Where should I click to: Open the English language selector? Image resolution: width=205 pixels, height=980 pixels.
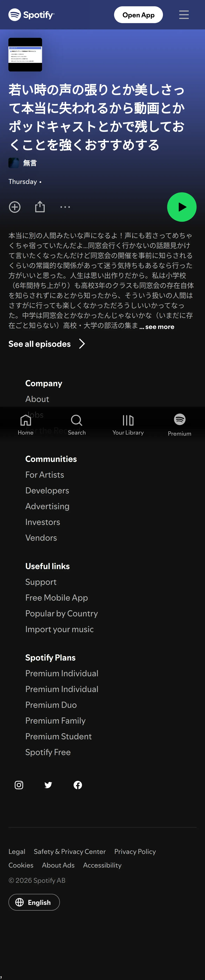pos(34,902)
